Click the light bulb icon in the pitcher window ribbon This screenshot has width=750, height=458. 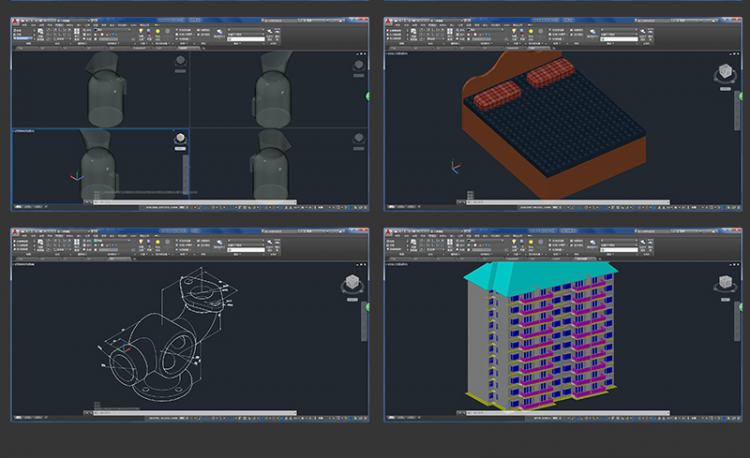coord(141,31)
